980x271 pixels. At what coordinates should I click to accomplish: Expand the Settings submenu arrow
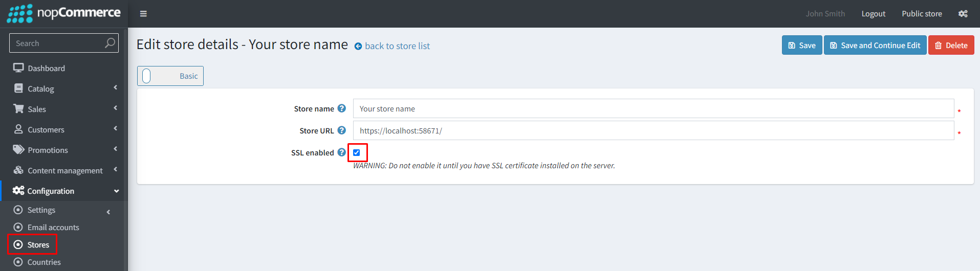108,212
